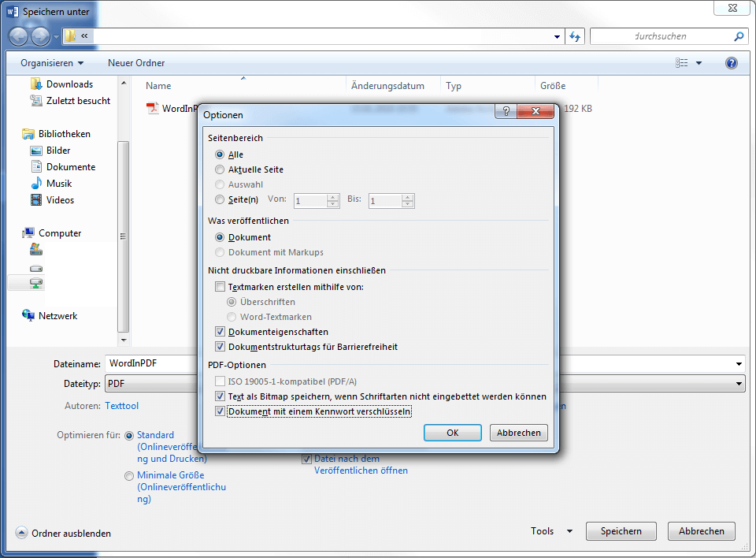Select Aktuelle Seite radio button
Screen dimensions: 756x558
coord(220,169)
